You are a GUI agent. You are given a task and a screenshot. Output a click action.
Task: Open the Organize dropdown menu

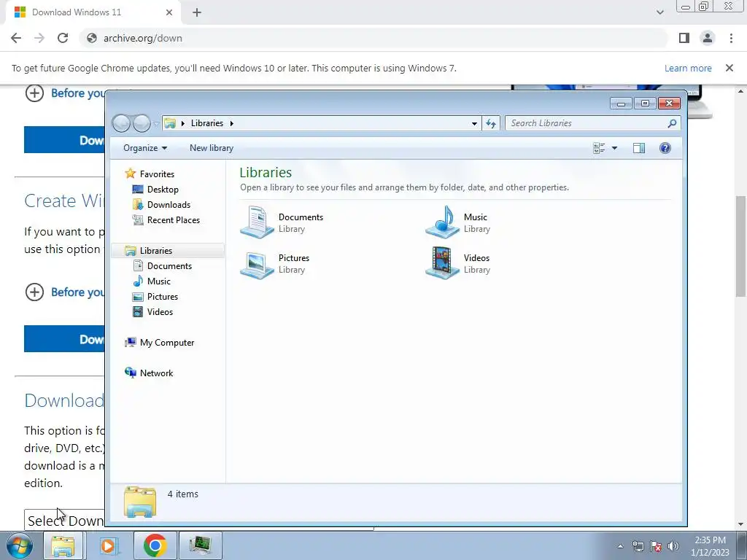tap(145, 148)
